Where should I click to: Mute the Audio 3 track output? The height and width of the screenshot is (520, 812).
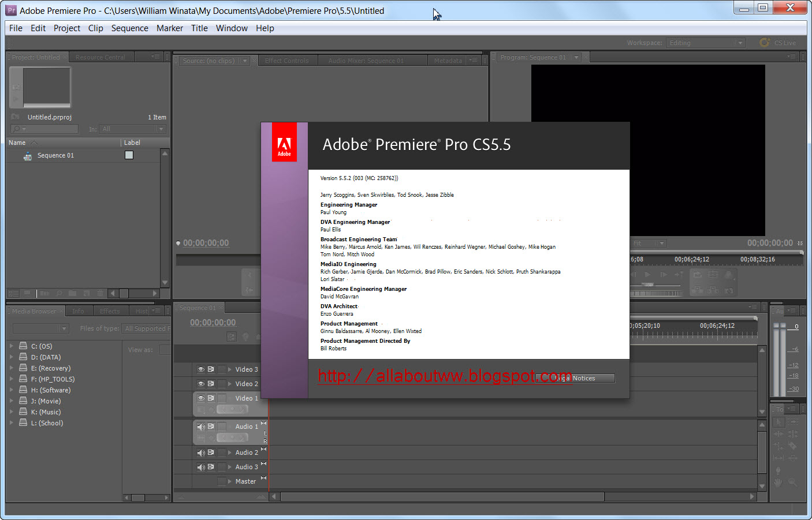click(x=201, y=467)
